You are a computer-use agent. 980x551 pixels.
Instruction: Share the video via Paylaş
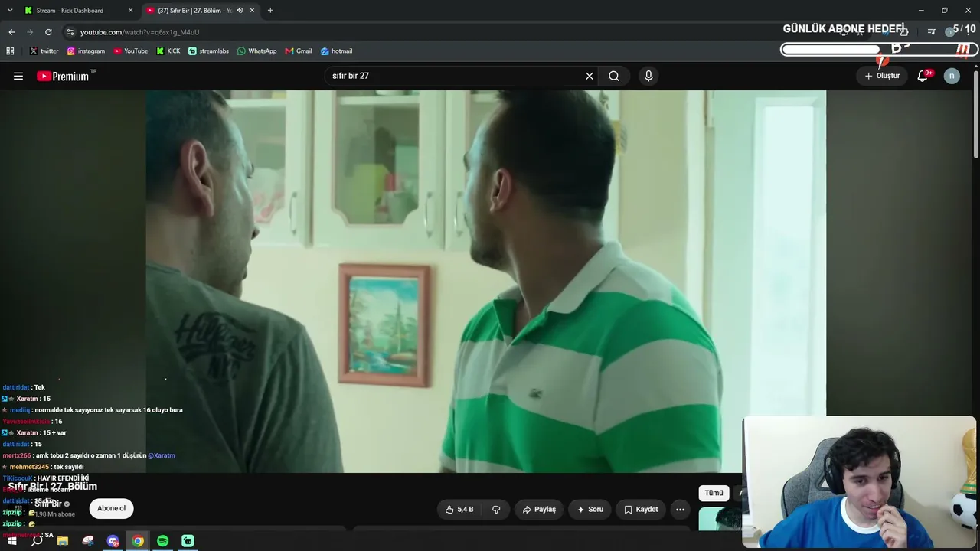(x=539, y=509)
